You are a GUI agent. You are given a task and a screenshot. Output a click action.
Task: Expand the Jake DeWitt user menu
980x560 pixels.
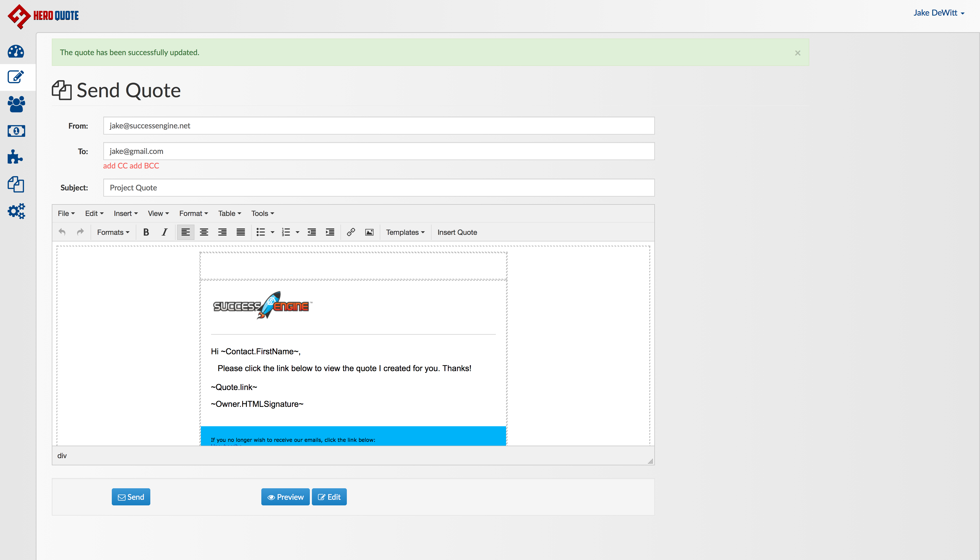(x=938, y=13)
